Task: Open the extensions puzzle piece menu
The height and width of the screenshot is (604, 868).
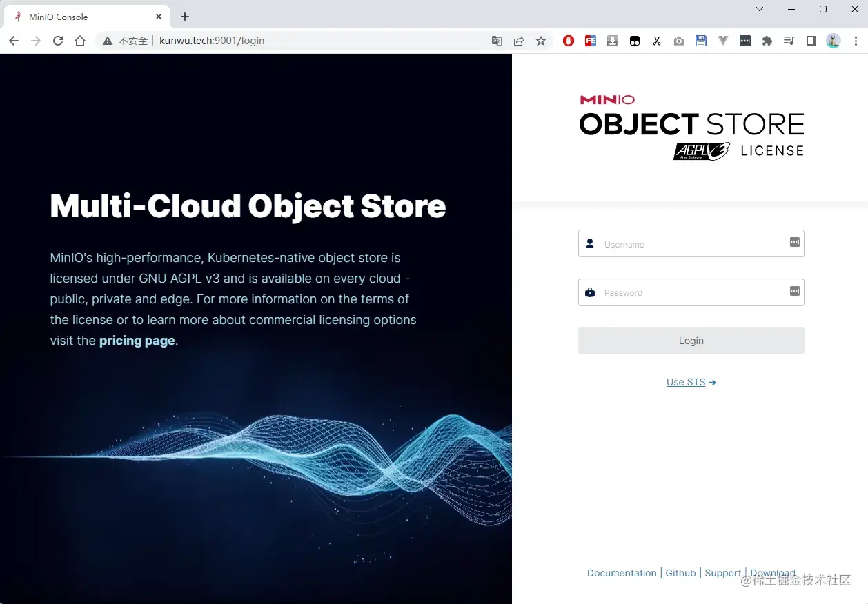Action: [767, 41]
